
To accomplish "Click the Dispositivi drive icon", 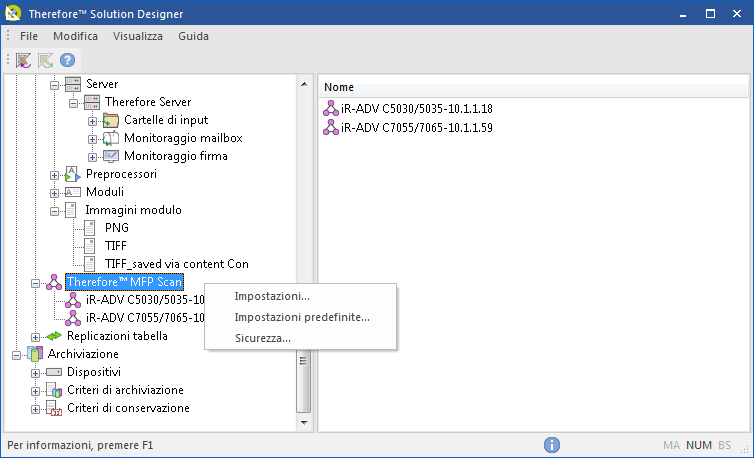I will click(x=54, y=372).
